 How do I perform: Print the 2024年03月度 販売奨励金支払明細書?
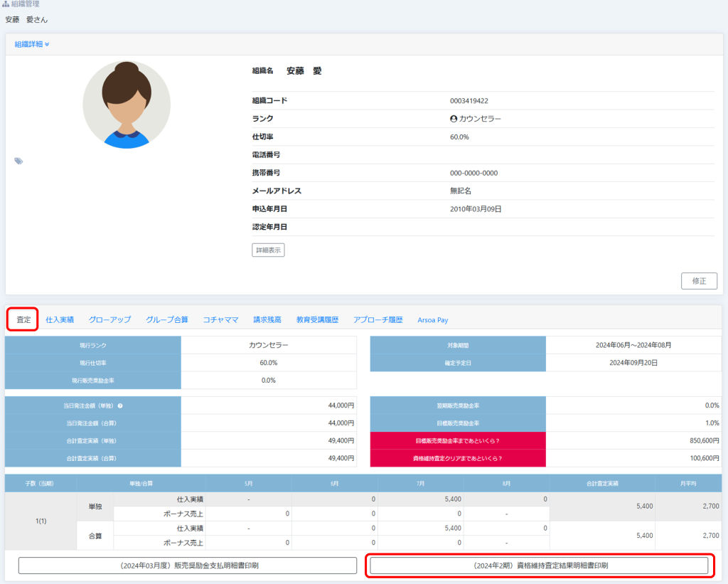coord(188,566)
